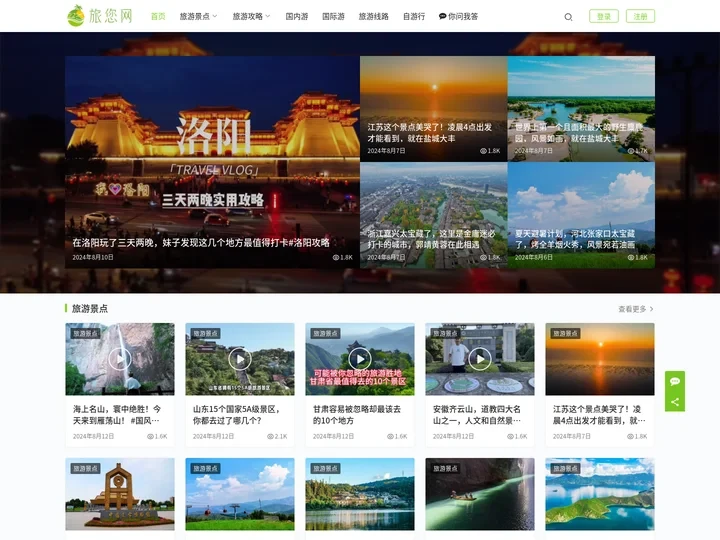Viewport: 720px width, 540px height.
Task: Open the 在洛阳玩了三天两晚 article title
Action: 201,242
